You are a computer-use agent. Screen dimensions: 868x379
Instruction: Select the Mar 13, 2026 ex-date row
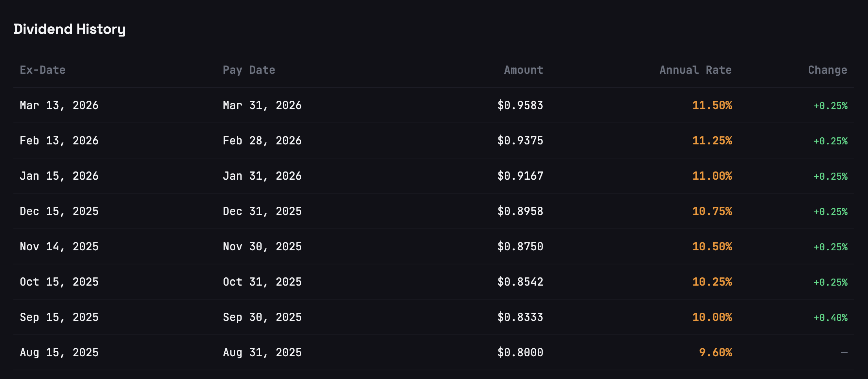pos(59,106)
